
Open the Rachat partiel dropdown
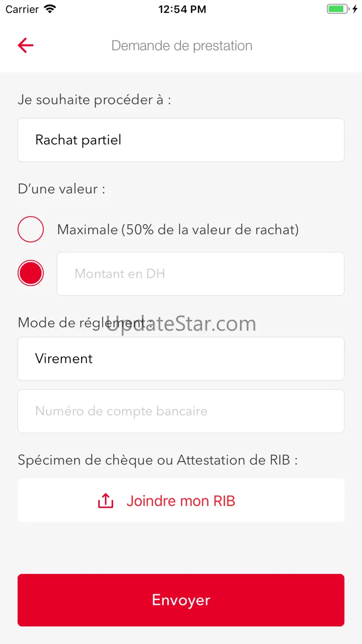coord(181,140)
